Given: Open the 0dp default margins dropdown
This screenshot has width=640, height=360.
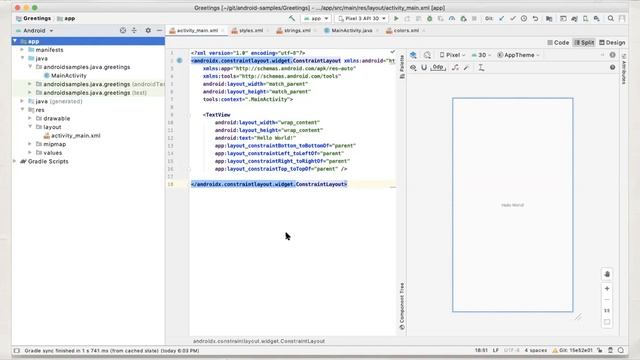Looking at the screenshot, I should tap(438, 67).
